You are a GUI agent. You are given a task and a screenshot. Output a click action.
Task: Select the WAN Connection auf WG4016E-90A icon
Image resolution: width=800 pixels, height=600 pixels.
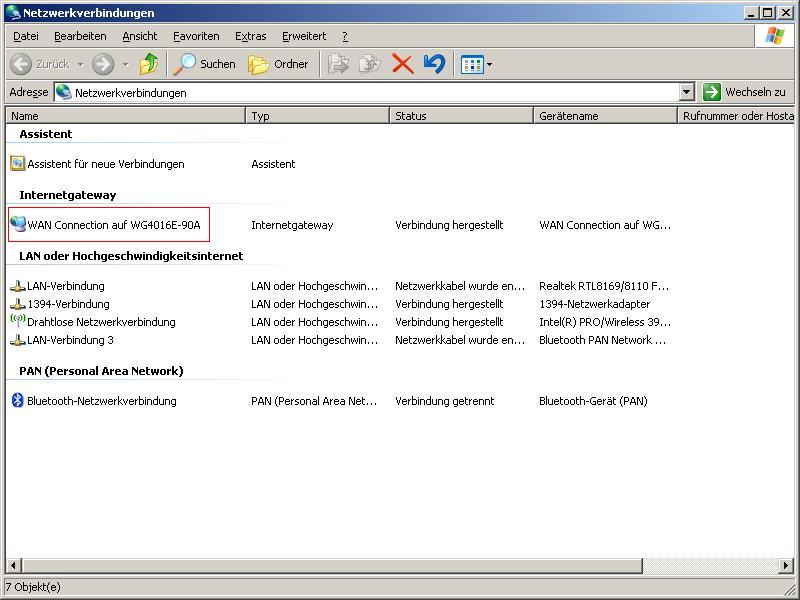coord(18,225)
